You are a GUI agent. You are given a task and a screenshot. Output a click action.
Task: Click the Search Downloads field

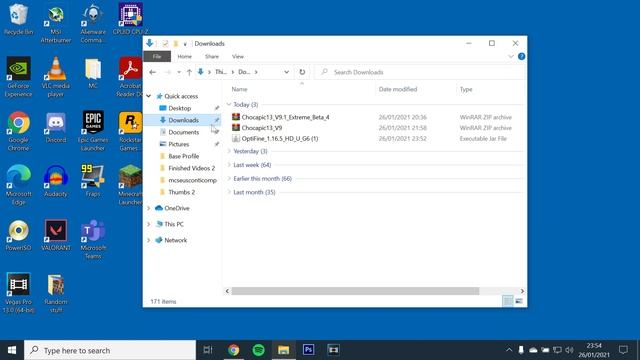point(420,72)
